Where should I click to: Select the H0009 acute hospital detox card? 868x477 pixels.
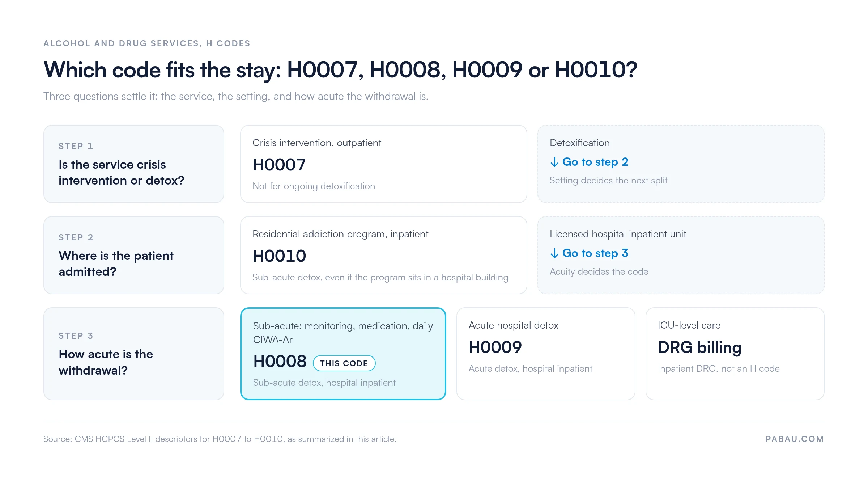coord(546,354)
